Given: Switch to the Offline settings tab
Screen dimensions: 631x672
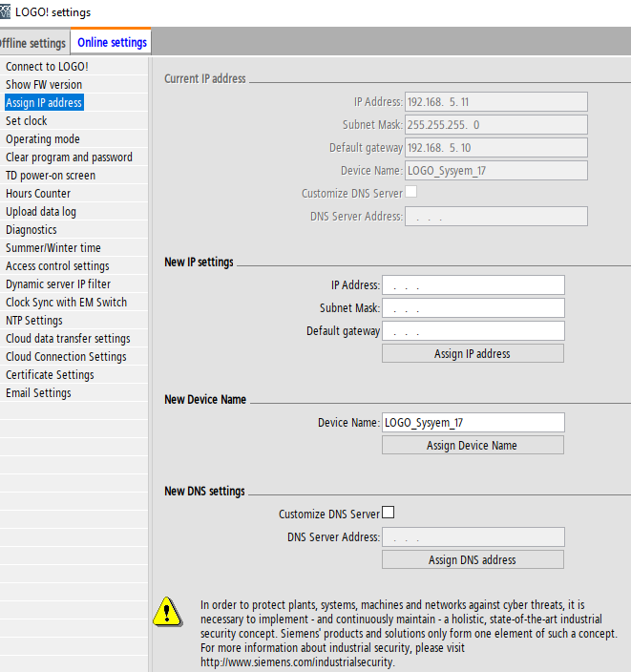Looking at the screenshot, I should pos(33,43).
